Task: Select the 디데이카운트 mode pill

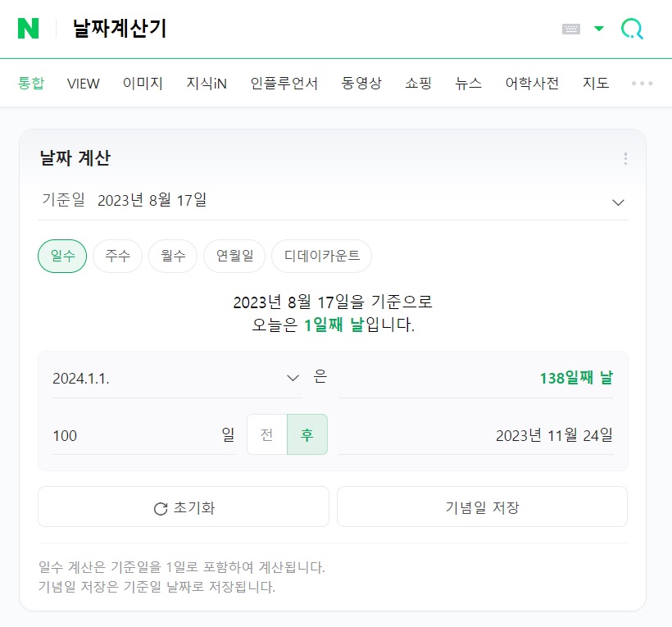Action: click(x=324, y=256)
